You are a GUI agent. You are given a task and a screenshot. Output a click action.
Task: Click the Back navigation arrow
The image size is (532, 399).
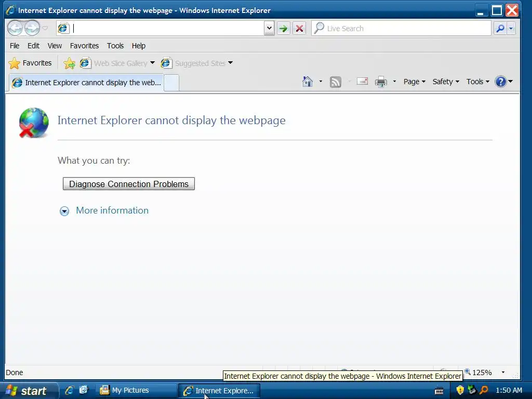15,28
